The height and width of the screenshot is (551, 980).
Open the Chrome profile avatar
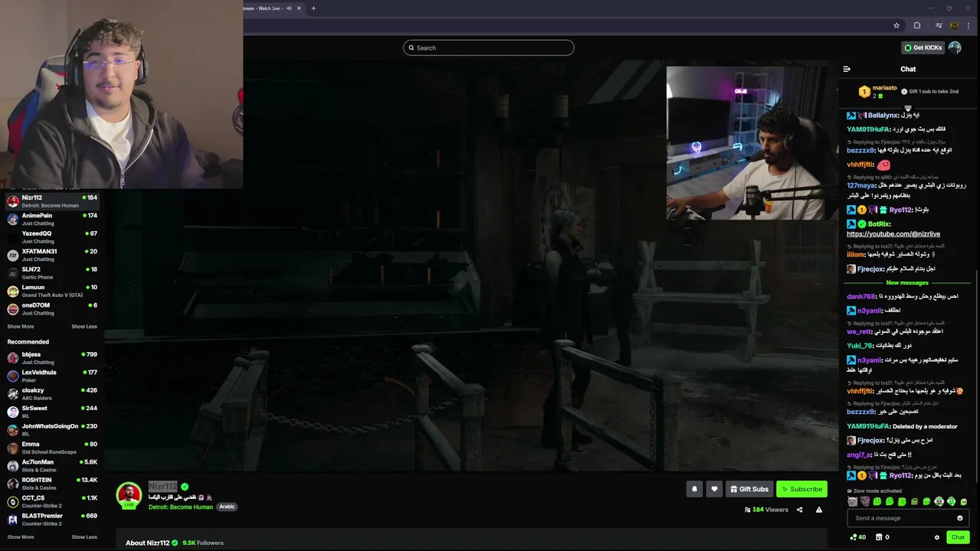coord(953,25)
